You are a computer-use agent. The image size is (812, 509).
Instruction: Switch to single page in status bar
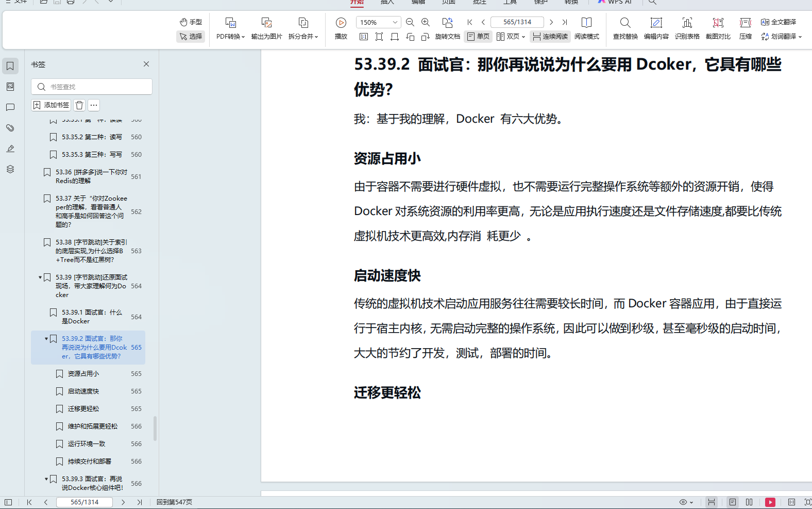tap(732, 502)
